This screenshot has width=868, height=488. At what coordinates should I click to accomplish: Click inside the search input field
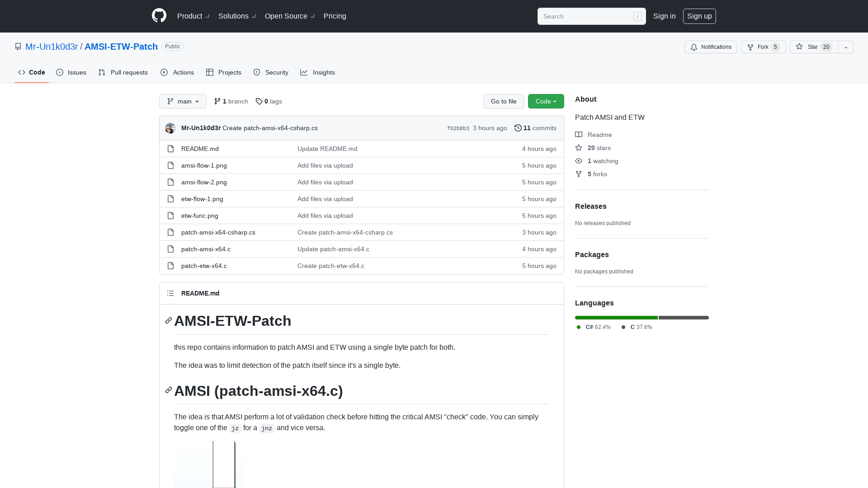tap(588, 16)
